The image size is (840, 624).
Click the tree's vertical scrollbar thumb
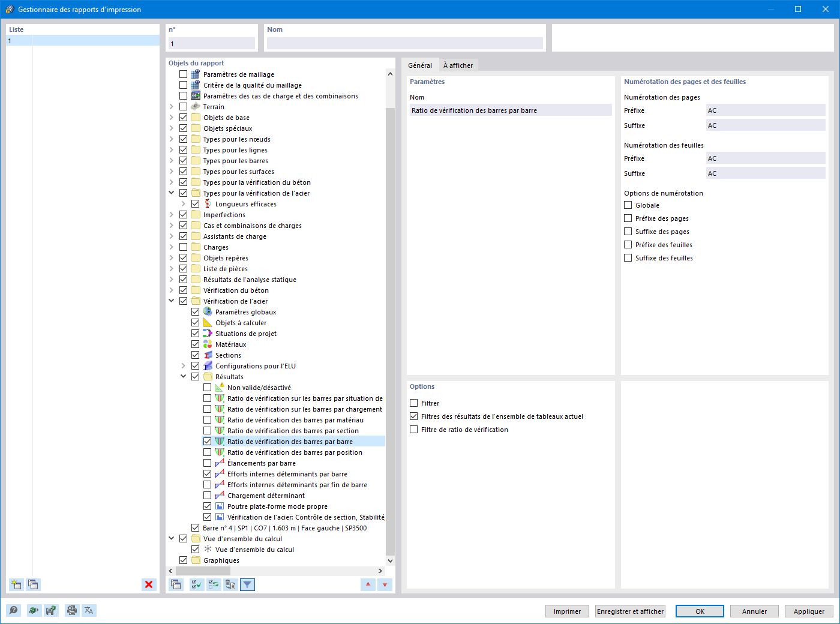point(390,332)
